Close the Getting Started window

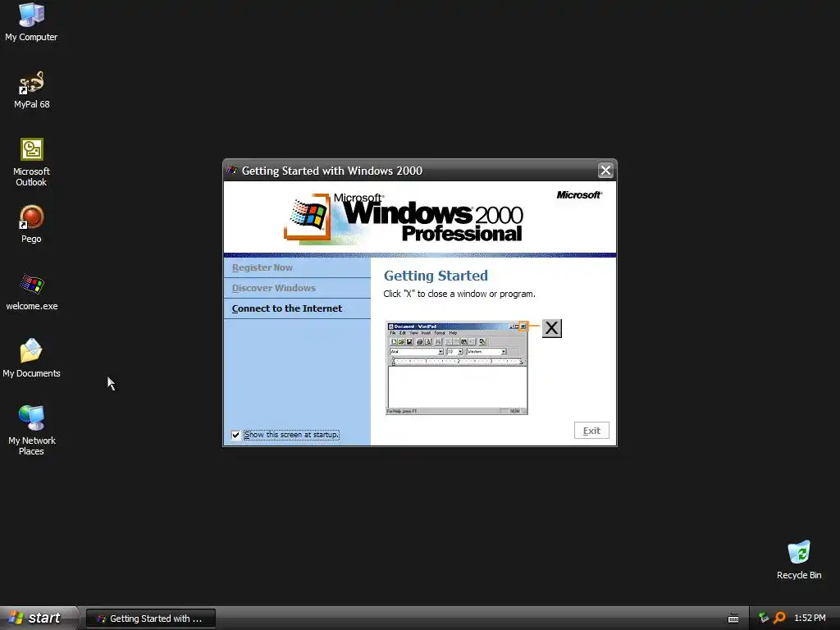[605, 171]
